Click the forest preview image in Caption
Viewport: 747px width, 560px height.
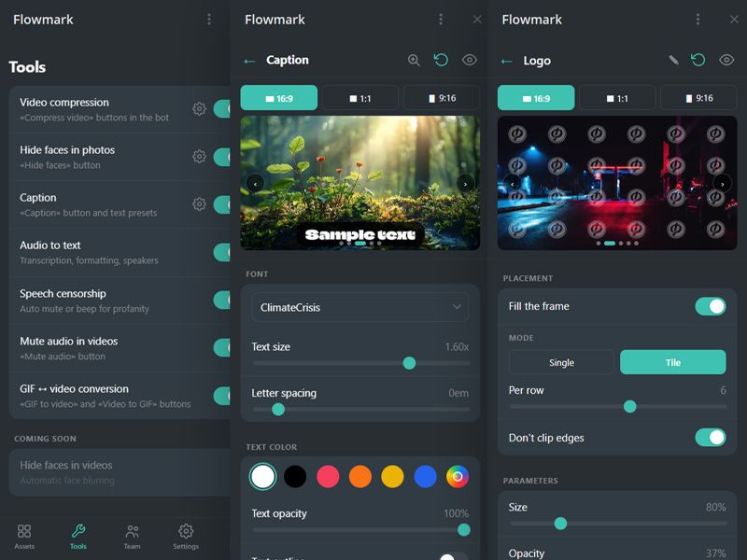(x=360, y=183)
